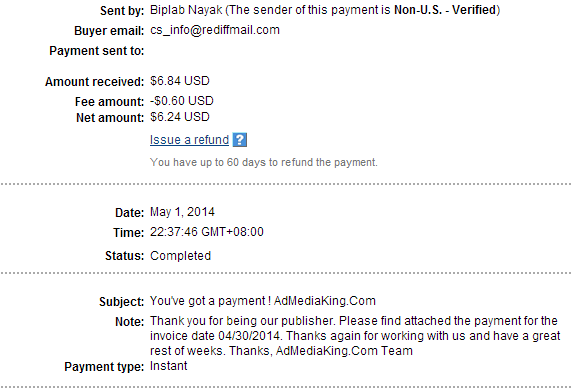Select the amount received $6.84 USD
Screen dimensions: 571x392
click(x=180, y=81)
